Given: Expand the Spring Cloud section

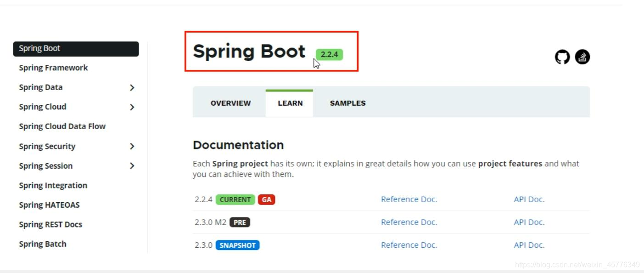Looking at the screenshot, I should click(x=132, y=107).
